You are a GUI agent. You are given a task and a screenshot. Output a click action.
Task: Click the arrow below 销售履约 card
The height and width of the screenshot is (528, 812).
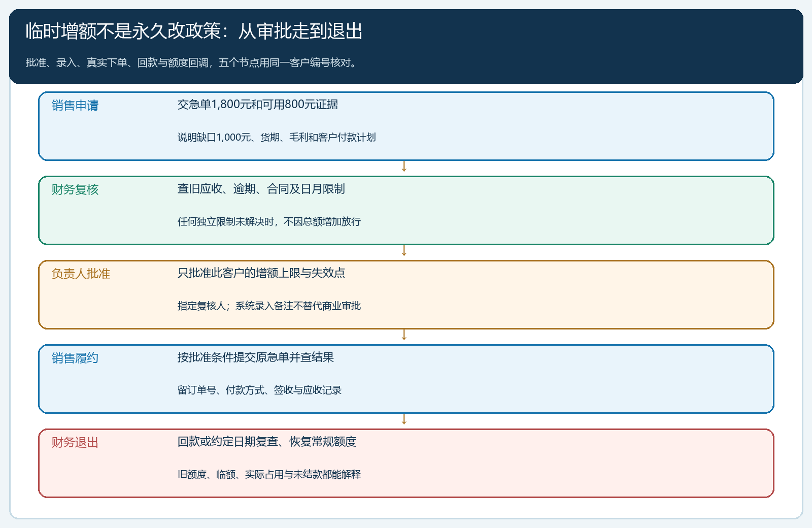[x=404, y=419]
